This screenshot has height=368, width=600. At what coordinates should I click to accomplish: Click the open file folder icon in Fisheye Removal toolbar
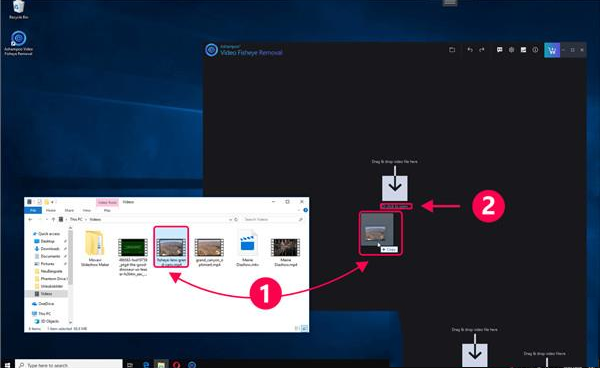(x=452, y=50)
